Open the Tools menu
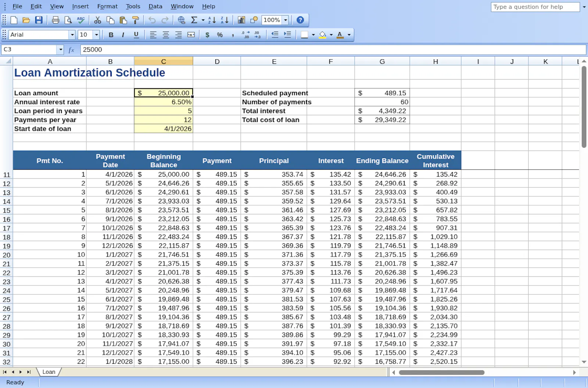Viewport: 588px width, 388px height. pos(133,6)
